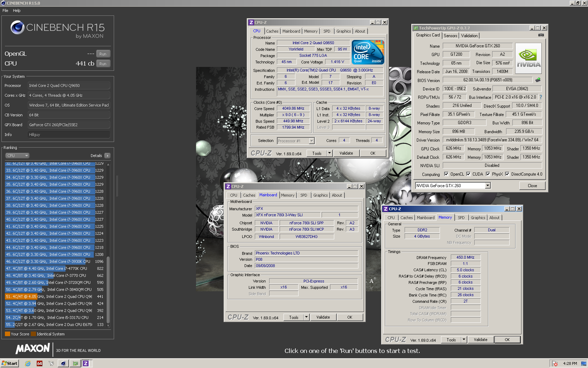The height and width of the screenshot is (368, 588).
Task: Click the MAXON logo at the bottom
Action: tap(33, 349)
